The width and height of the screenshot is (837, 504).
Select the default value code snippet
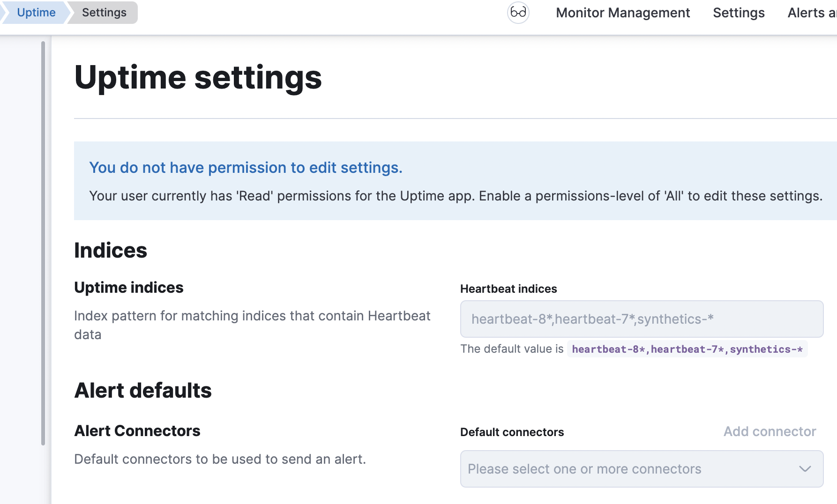(x=687, y=349)
